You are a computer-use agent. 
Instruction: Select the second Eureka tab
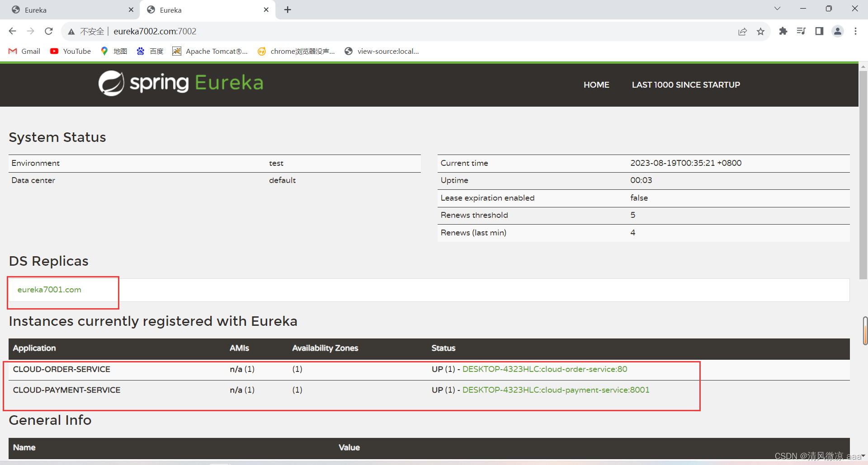click(x=208, y=10)
